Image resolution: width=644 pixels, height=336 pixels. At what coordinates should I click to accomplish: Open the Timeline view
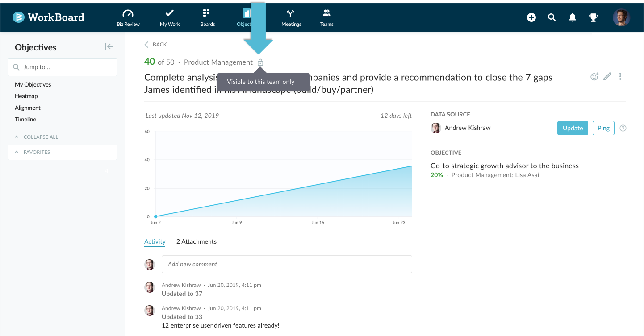pos(25,119)
